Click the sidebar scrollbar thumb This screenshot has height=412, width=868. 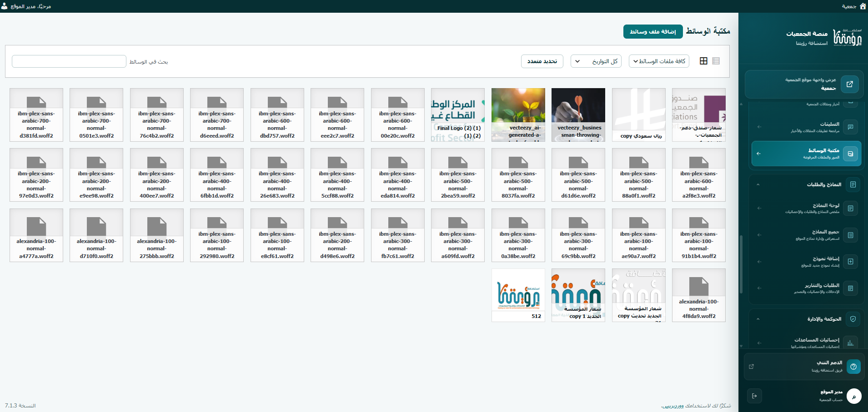[741, 265]
